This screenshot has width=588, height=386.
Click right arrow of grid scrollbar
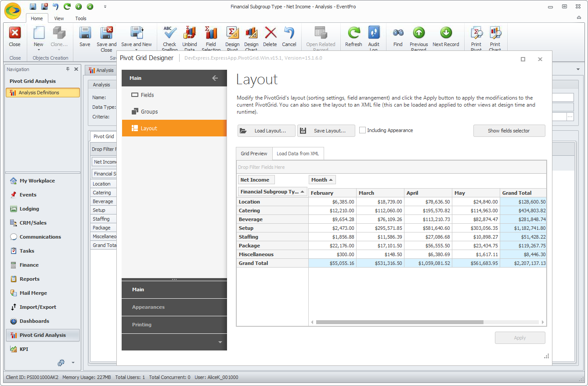point(543,322)
